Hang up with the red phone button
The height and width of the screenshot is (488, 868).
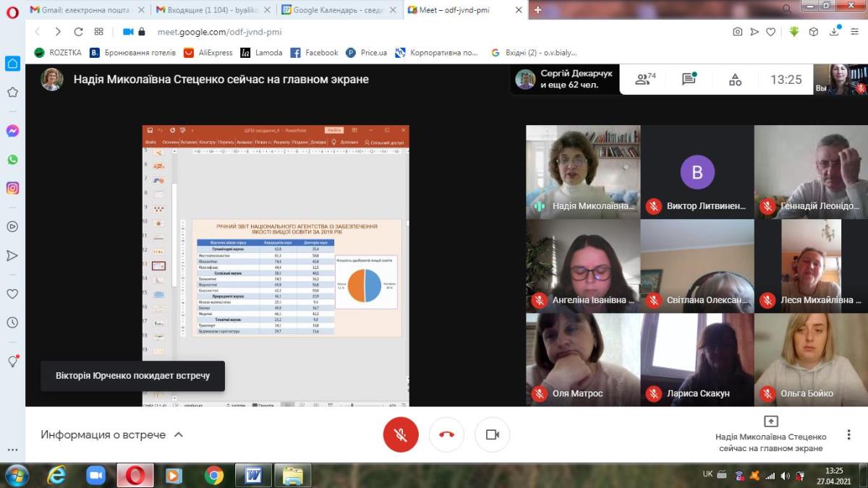pyautogui.click(x=446, y=435)
